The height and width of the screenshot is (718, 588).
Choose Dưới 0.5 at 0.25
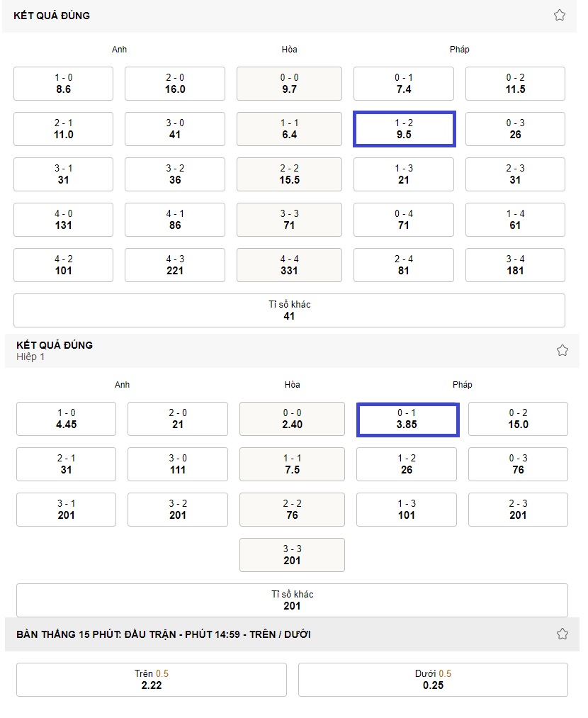[x=433, y=680]
